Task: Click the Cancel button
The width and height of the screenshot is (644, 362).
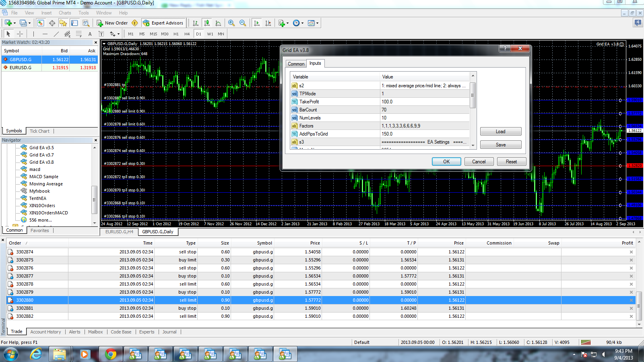Action: pyautogui.click(x=479, y=162)
